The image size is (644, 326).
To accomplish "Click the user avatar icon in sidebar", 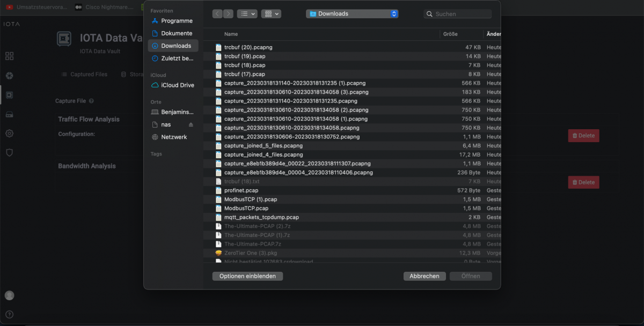I will click(x=9, y=295).
